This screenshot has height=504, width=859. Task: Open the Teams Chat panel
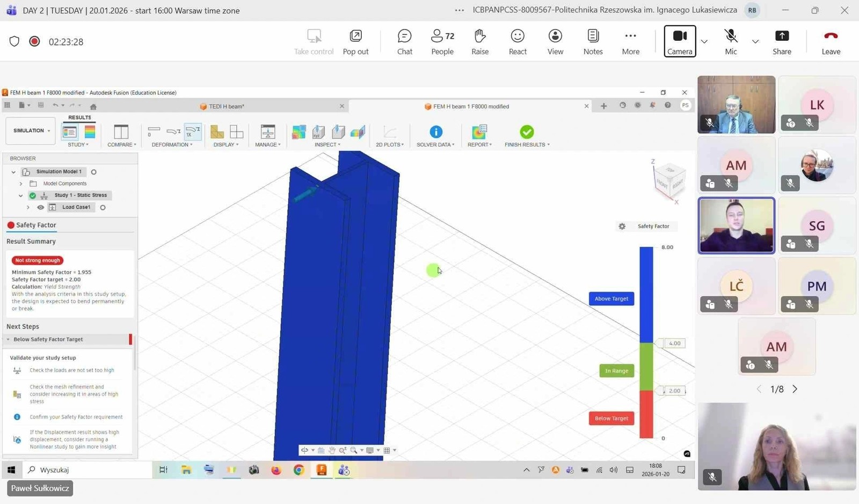[404, 42]
